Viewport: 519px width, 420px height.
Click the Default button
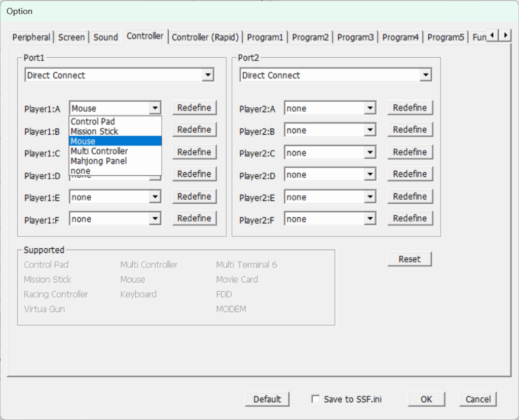[x=267, y=399]
